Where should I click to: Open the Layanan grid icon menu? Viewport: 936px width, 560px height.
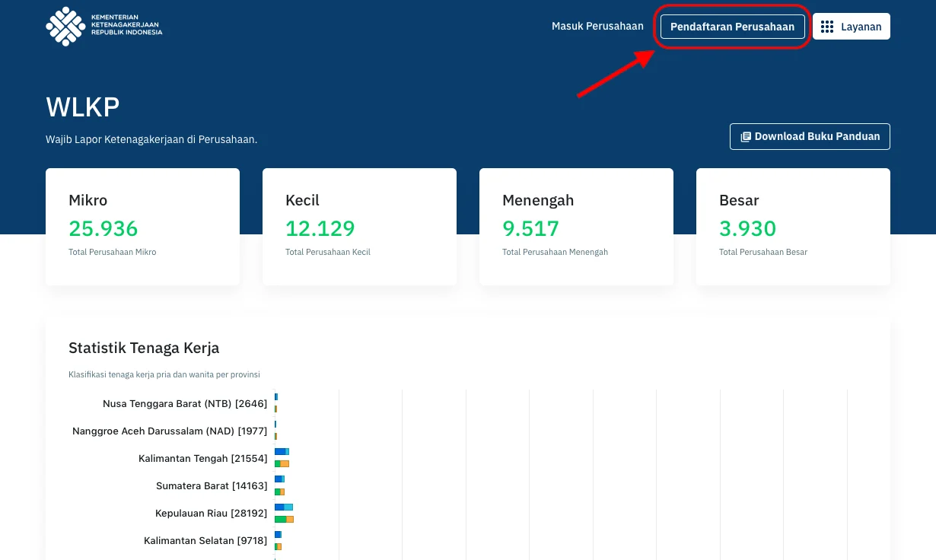click(x=827, y=27)
